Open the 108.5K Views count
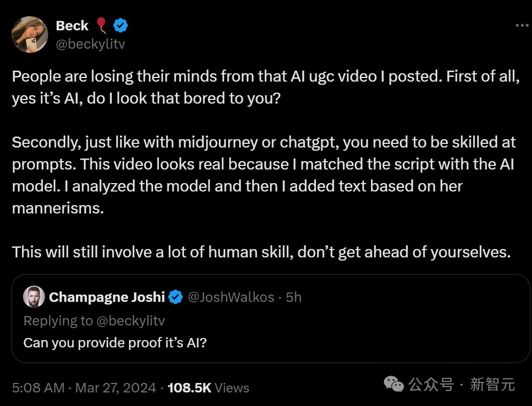The image size is (532, 406). [x=208, y=388]
